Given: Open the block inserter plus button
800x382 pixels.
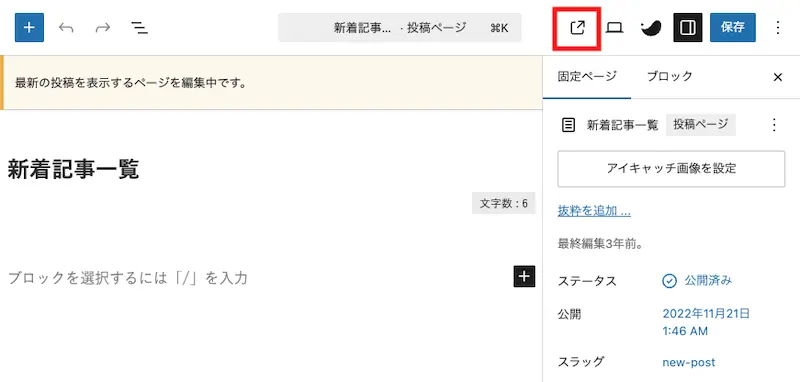Looking at the screenshot, I should [29, 28].
